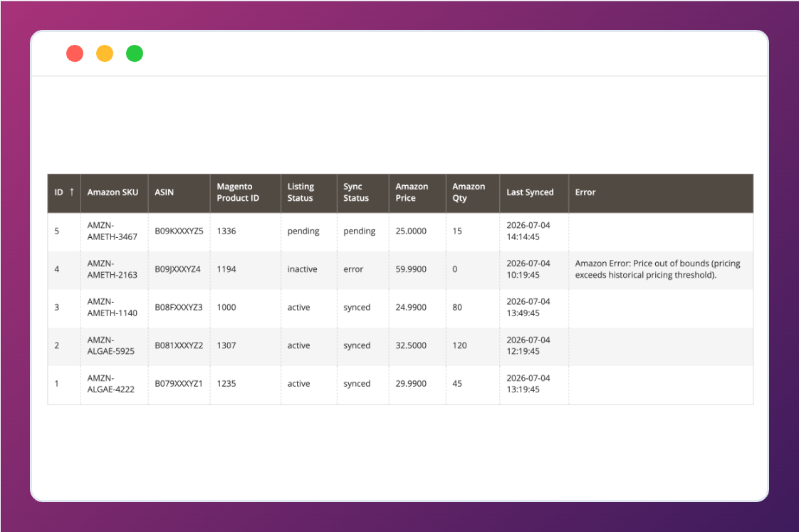Click last synced 2026-07-04 13:49:45
799x532 pixels.
click(x=528, y=307)
